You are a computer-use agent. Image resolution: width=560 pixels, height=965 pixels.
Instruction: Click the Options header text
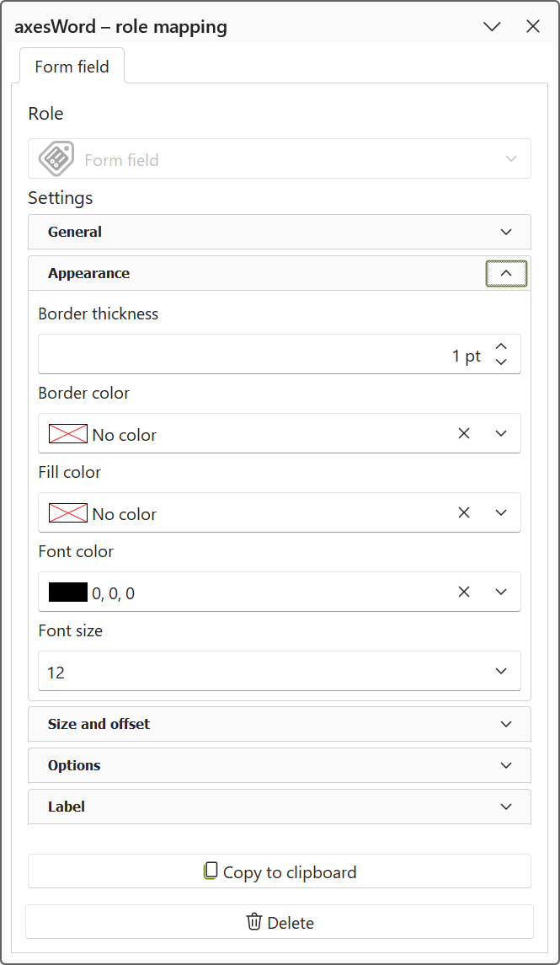74,765
